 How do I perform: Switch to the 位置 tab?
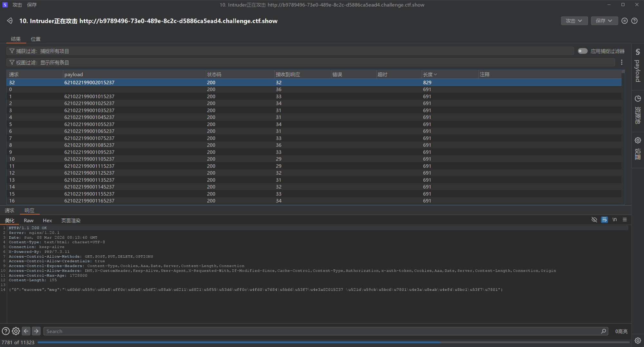point(35,39)
